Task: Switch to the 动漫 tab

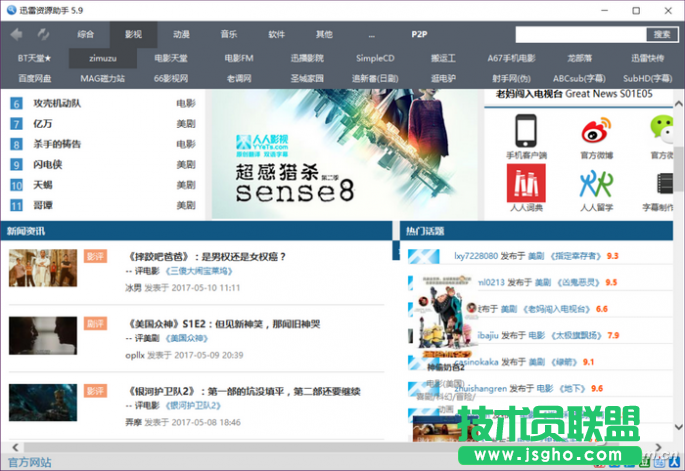Action: tap(181, 34)
